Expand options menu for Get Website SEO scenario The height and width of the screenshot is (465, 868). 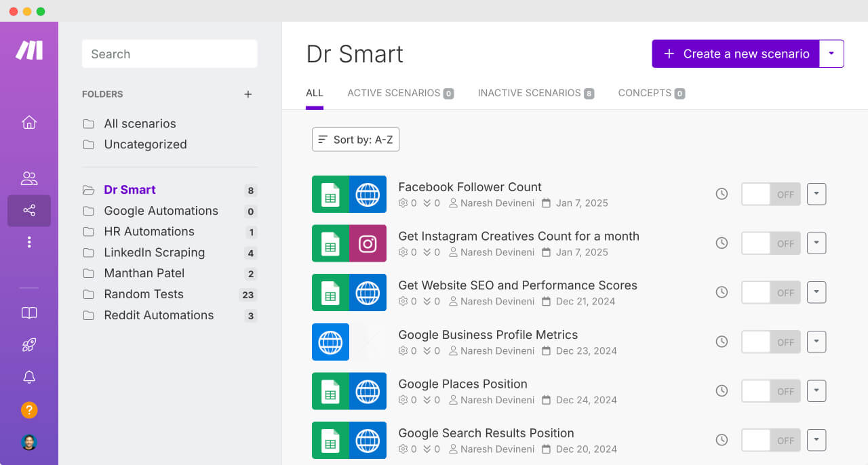click(x=816, y=292)
